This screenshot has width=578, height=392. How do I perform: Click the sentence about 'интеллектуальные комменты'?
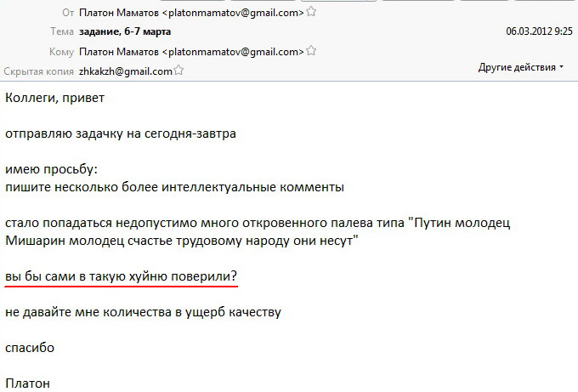pyautogui.click(x=174, y=187)
